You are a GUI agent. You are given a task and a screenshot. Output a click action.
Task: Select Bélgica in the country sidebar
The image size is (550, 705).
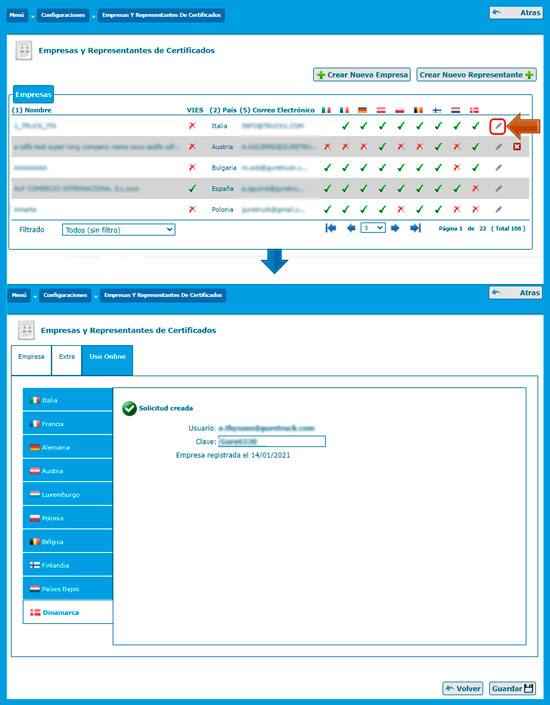[67, 541]
